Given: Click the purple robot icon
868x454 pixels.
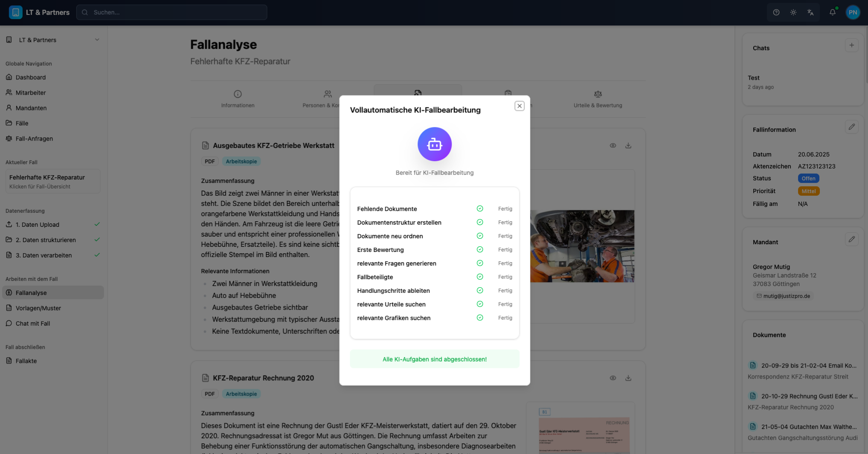Looking at the screenshot, I should point(434,144).
